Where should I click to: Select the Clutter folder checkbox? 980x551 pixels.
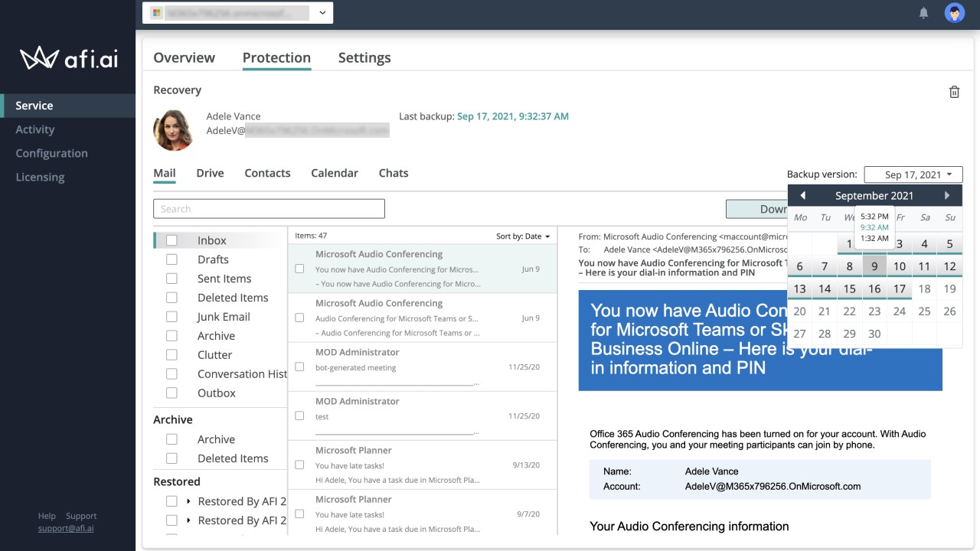pyautogui.click(x=171, y=355)
